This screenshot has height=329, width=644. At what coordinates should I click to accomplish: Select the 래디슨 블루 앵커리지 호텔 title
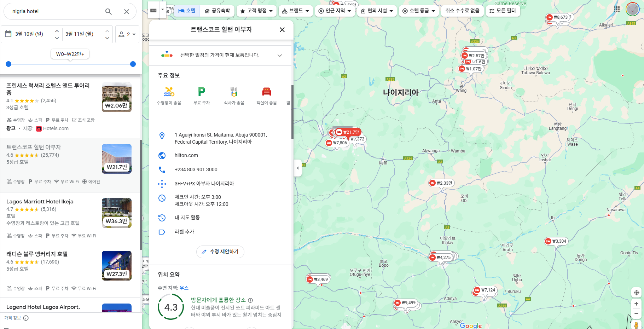point(37,254)
